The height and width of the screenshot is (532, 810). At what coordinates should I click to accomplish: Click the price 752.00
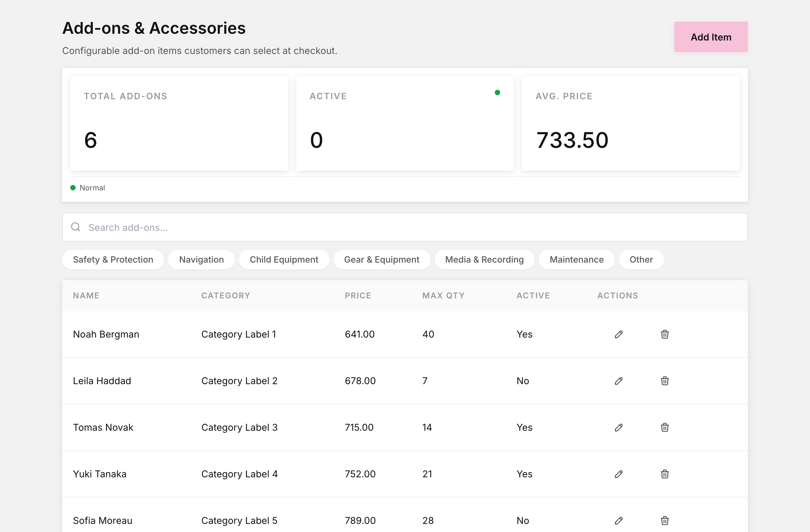[x=360, y=474]
